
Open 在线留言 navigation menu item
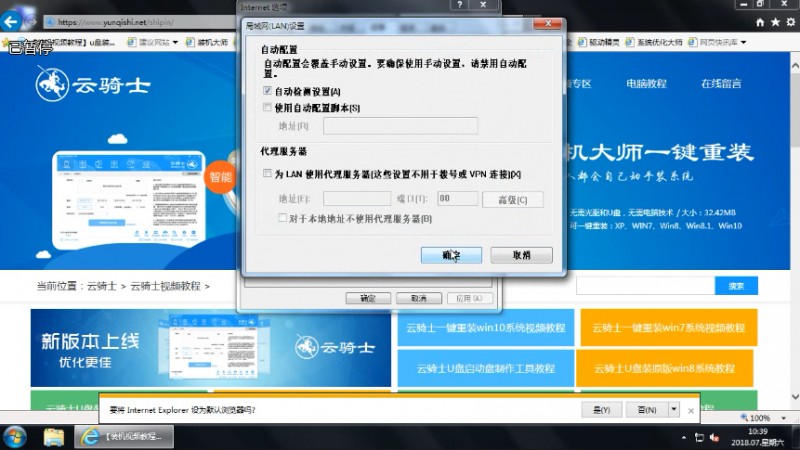721,84
